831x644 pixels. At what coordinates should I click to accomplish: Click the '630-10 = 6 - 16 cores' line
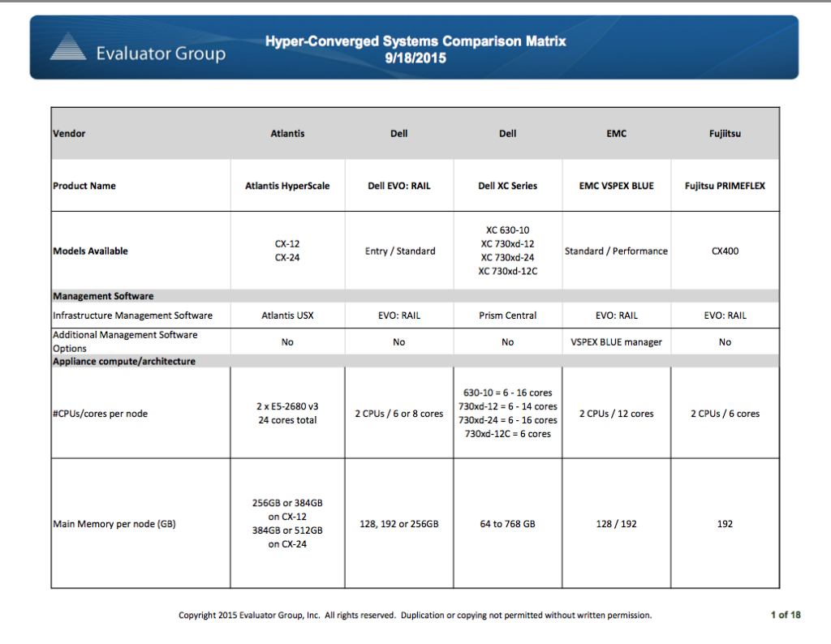click(x=508, y=393)
